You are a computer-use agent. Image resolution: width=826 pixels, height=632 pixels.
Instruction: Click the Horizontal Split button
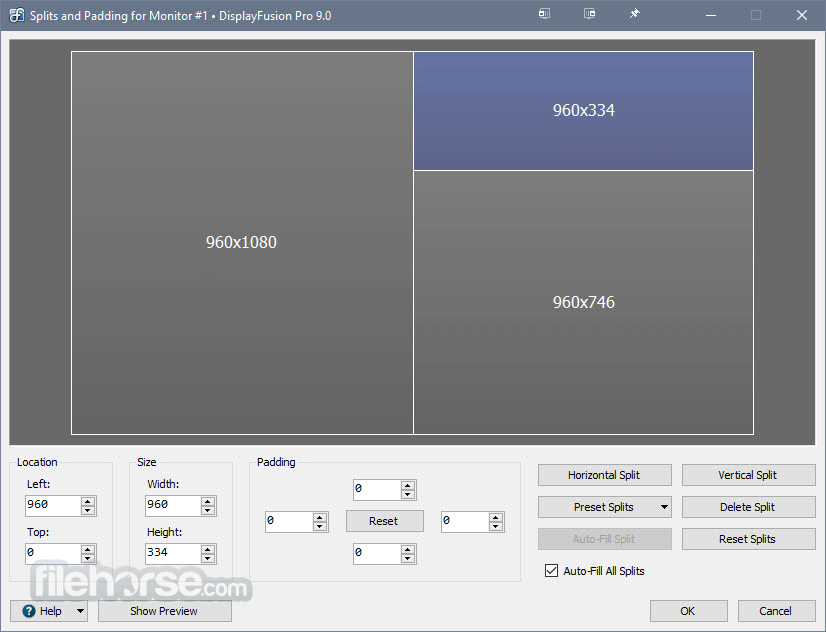click(x=604, y=475)
